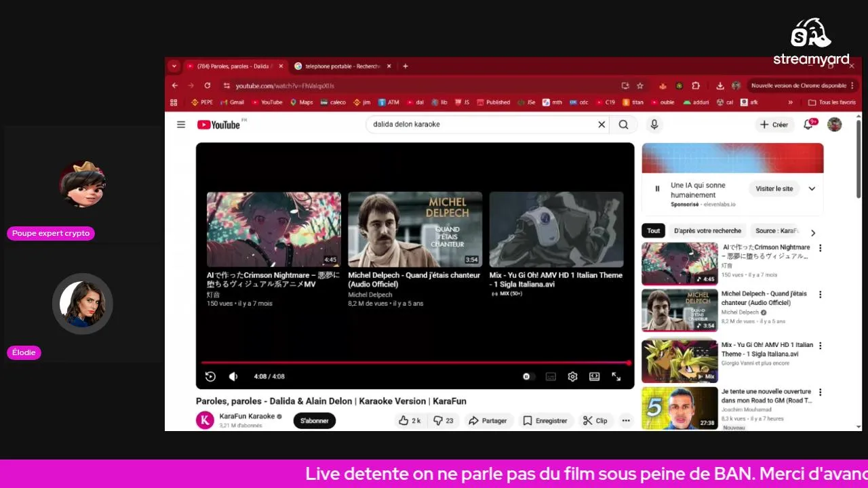Start voice search with the microphone icon
Viewport: 868px width, 488px height.
coord(654,125)
